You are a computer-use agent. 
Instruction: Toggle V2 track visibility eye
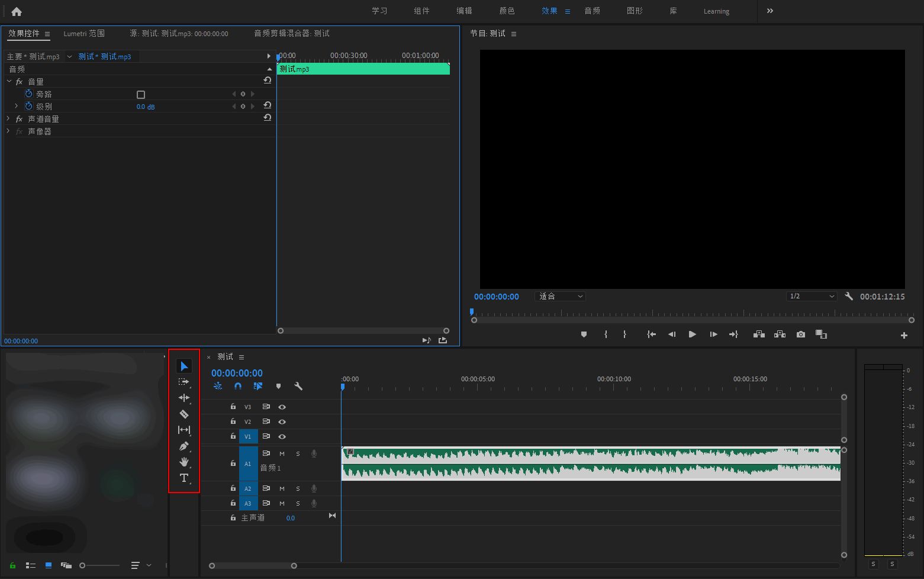coord(282,422)
